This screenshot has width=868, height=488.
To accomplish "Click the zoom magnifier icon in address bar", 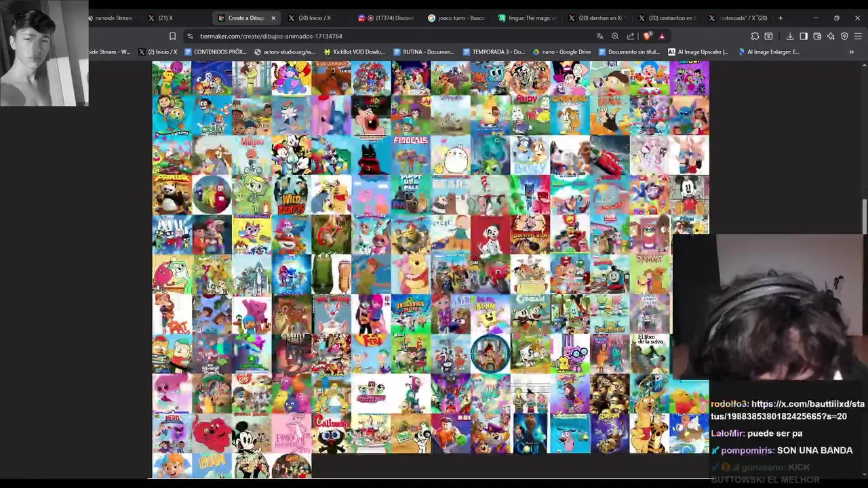I will [x=615, y=36].
